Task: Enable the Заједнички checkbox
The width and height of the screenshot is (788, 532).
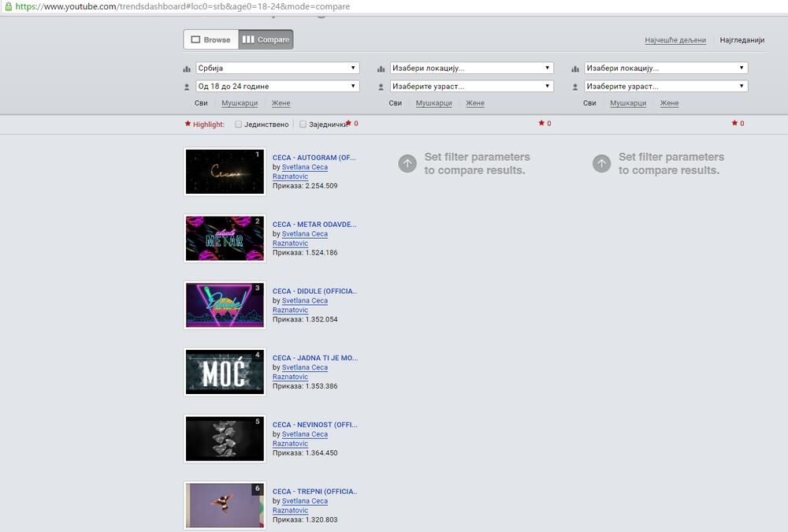Action: click(x=303, y=125)
